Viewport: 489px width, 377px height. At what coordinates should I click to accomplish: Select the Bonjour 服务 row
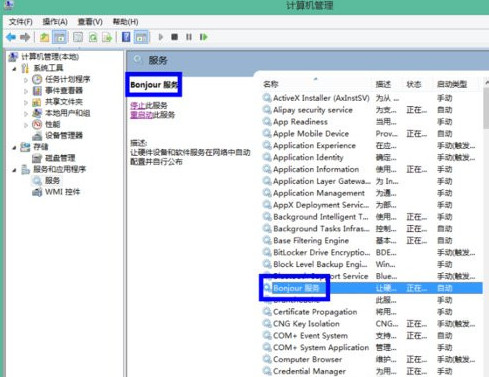coord(372,288)
